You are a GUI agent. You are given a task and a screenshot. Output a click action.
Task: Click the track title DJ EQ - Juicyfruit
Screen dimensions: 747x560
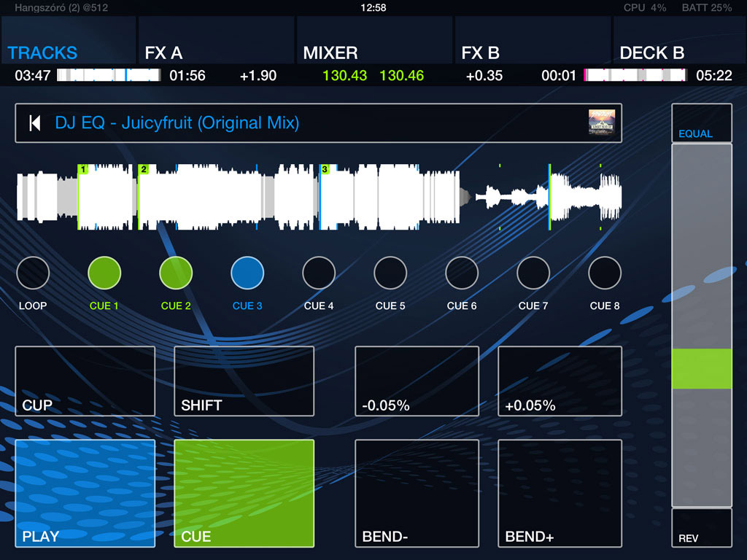click(177, 122)
